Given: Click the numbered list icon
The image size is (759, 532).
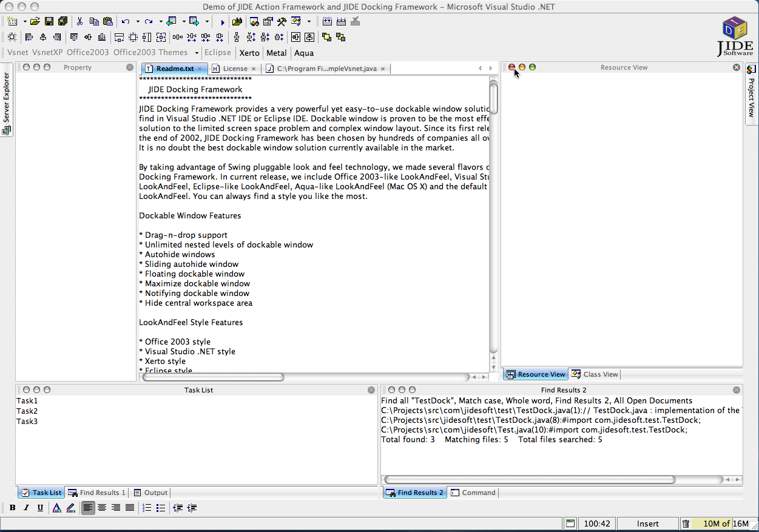Looking at the screenshot, I should pos(147,508).
